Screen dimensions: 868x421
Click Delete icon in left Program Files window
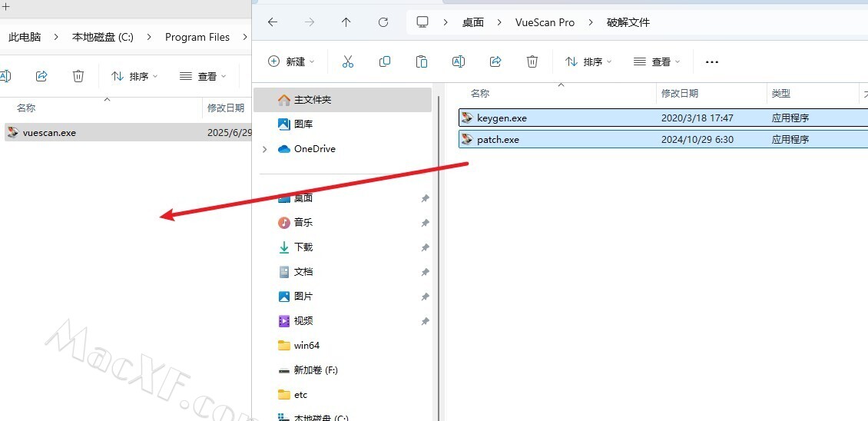pyautogui.click(x=78, y=77)
